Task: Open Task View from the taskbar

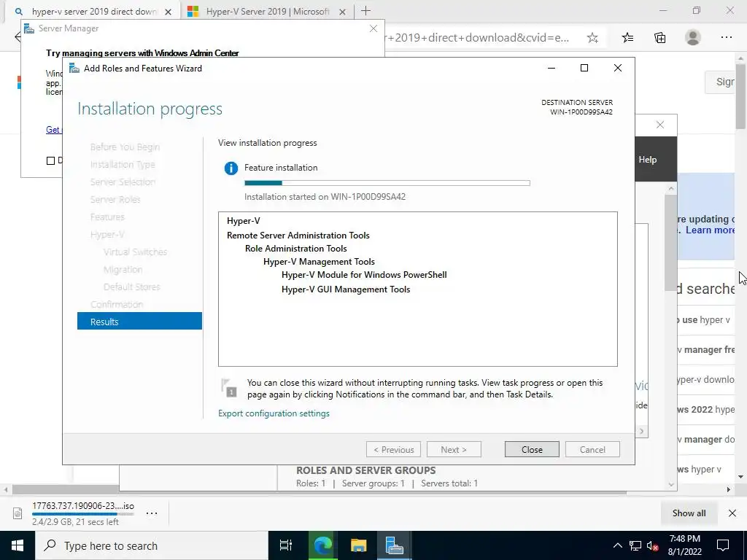Action: (286, 545)
